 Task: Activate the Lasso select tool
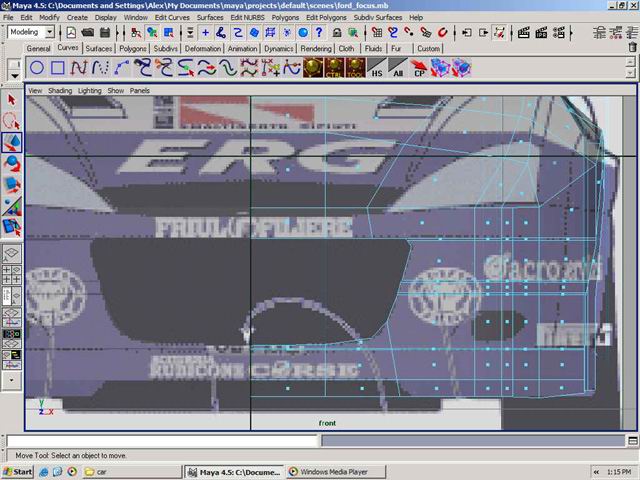pos(12,121)
